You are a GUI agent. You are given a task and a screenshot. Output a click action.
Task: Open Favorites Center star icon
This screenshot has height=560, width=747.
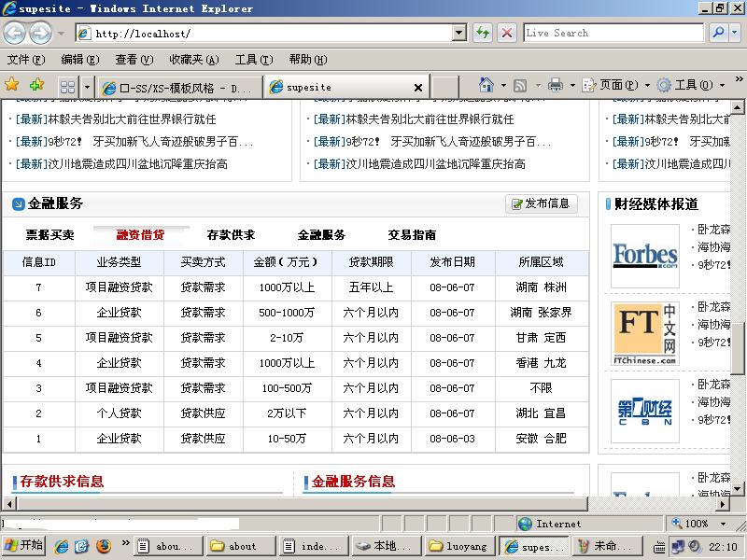pyautogui.click(x=12, y=85)
